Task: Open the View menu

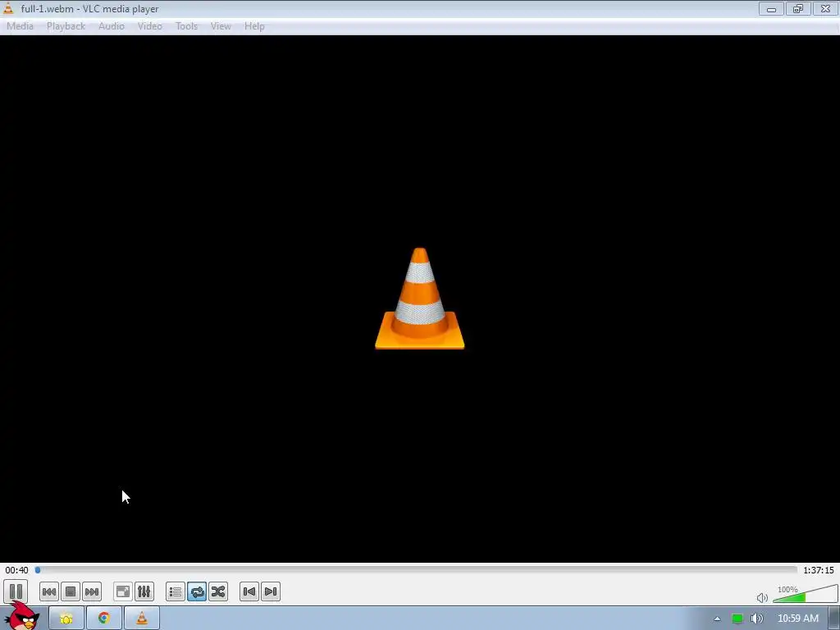Action: [x=220, y=26]
